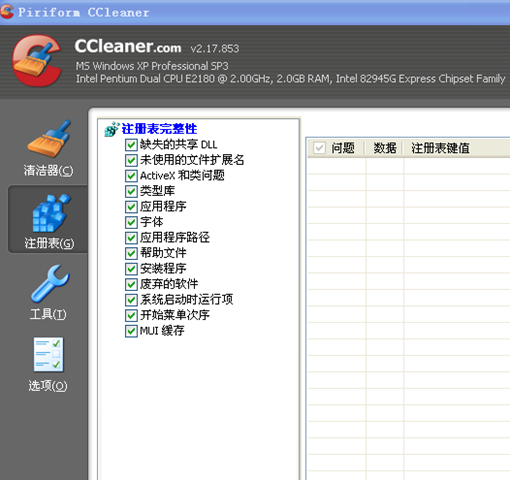Click the 问题 column header

(x=343, y=148)
